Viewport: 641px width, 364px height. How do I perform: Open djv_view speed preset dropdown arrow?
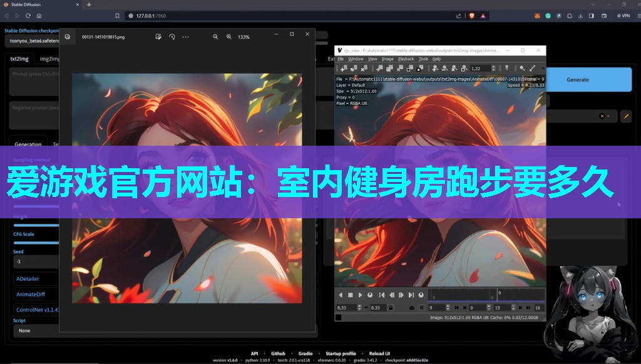tap(366, 308)
